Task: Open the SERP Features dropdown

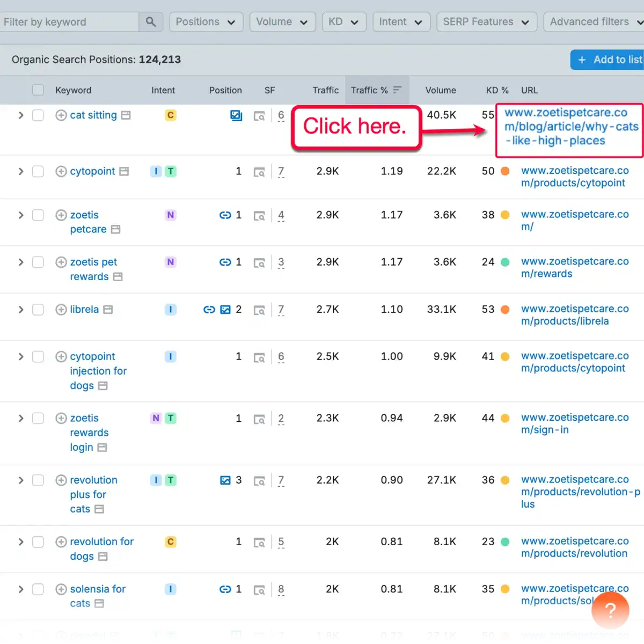Action: [x=486, y=21]
